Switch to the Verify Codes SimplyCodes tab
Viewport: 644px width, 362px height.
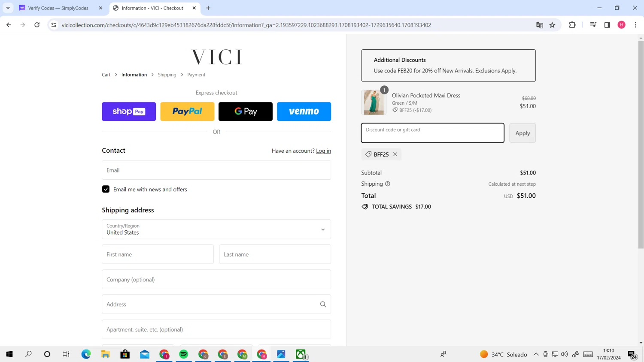click(58, 8)
